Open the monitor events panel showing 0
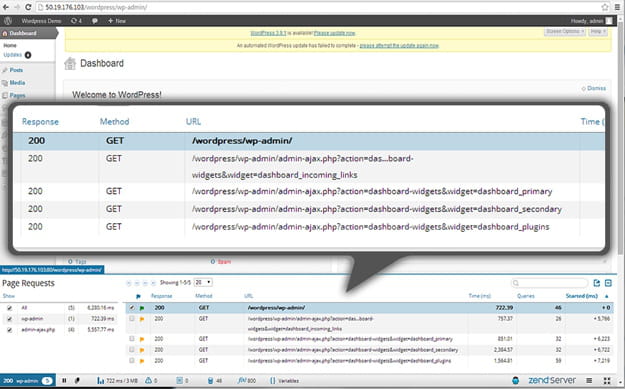The width and height of the screenshot is (625, 389). tap(182, 381)
